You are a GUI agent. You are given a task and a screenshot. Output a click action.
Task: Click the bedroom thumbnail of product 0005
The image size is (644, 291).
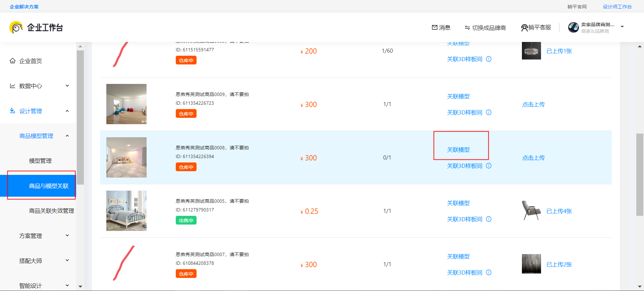[126, 211]
